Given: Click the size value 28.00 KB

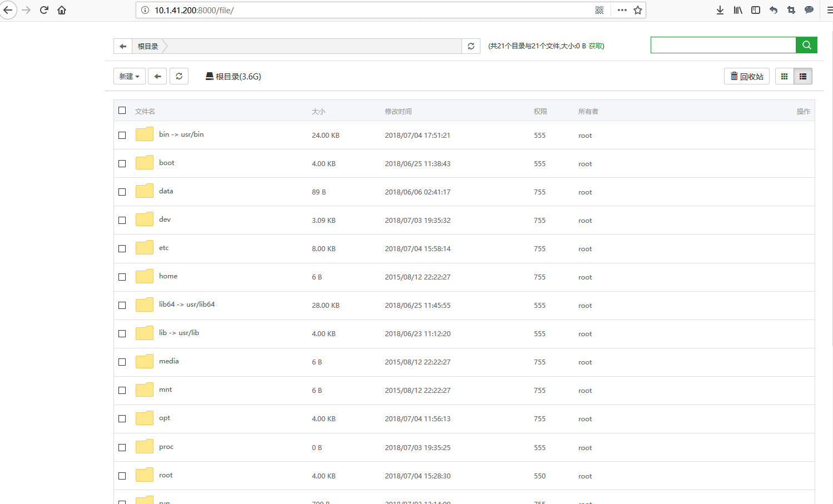Looking at the screenshot, I should (326, 305).
